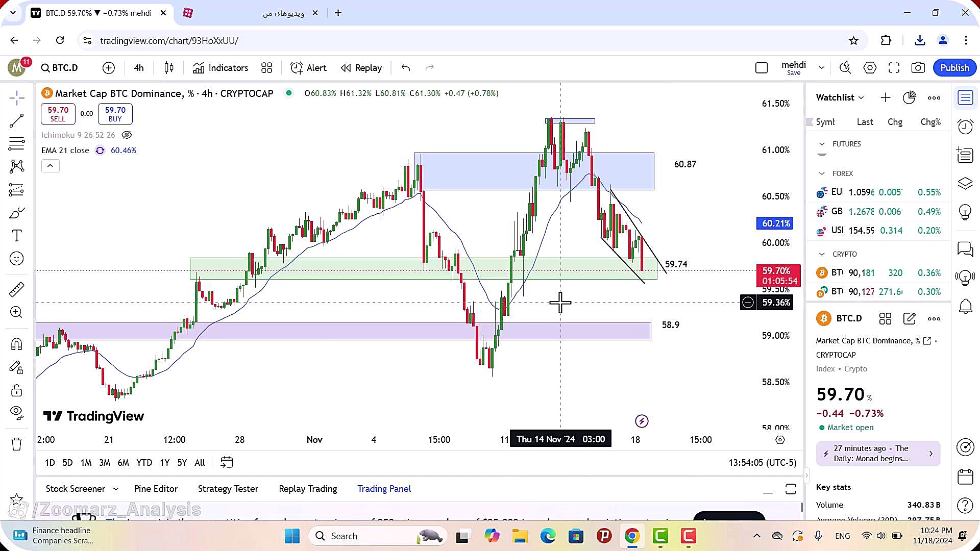Viewport: 980px width, 551px height.
Task: Open quick search icon
Action: point(845,68)
